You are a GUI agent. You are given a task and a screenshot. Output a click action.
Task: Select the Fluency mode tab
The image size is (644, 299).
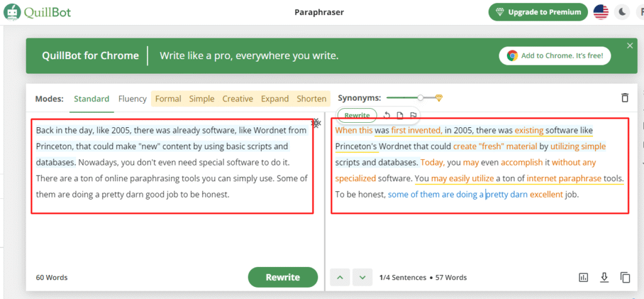[x=132, y=99]
